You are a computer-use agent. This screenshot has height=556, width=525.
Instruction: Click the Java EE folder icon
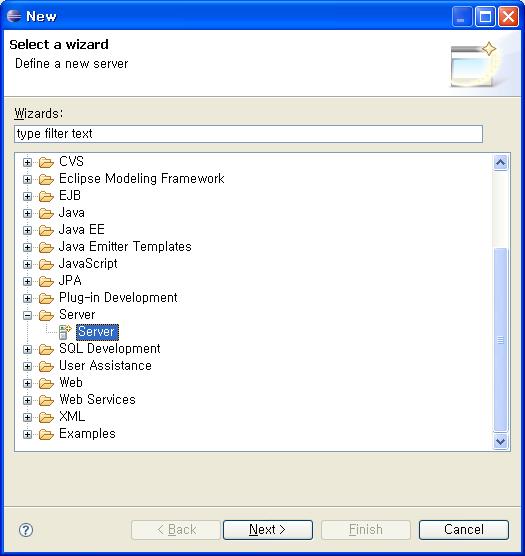pyautogui.click(x=46, y=230)
